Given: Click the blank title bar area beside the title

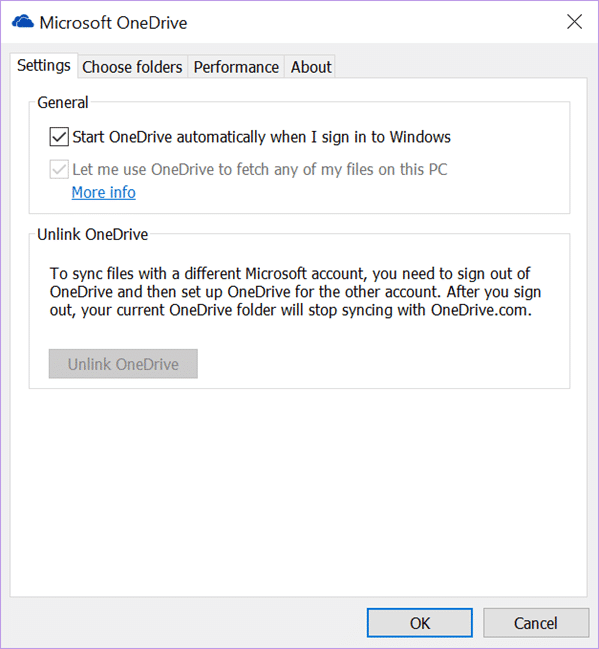Looking at the screenshot, I should pos(373,22).
